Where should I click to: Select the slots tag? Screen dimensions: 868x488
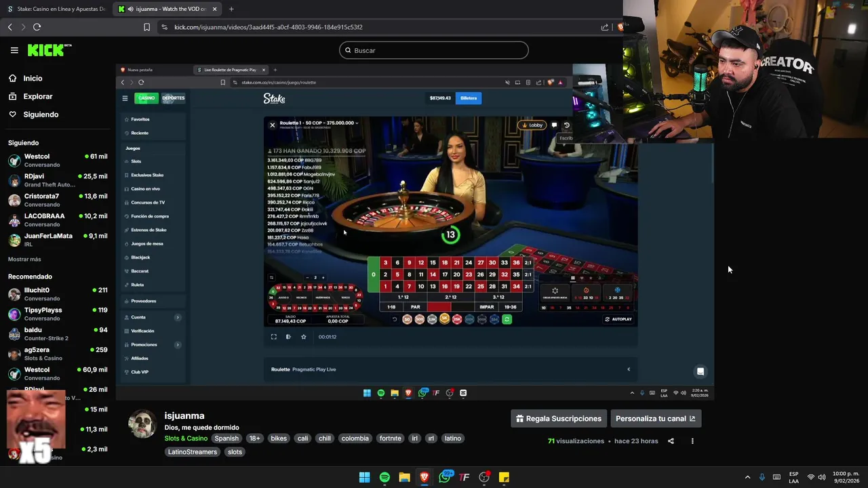[x=235, y=452]
